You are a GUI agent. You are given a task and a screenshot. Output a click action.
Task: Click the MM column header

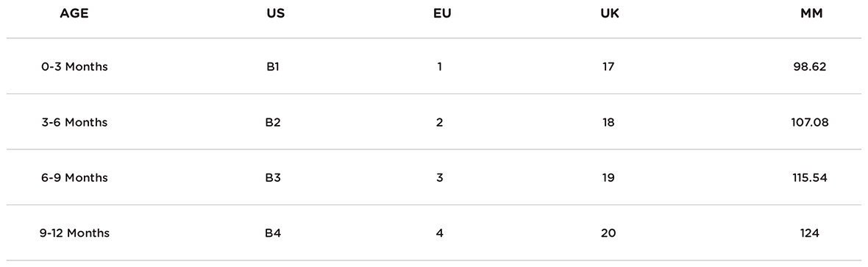click(811, 14)
